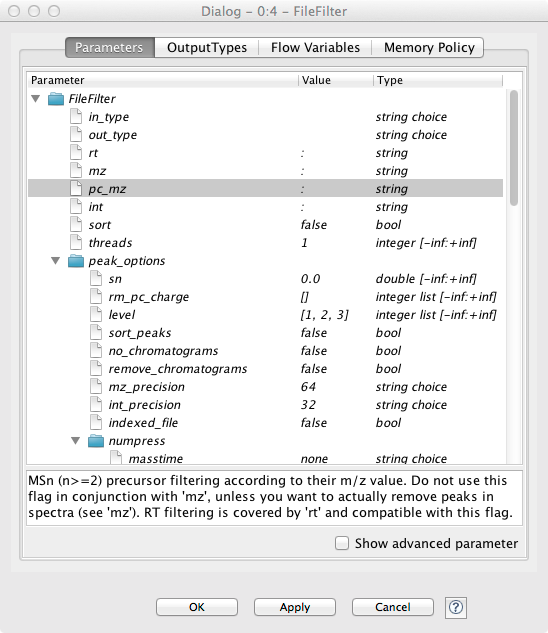This screenshot has width=548, height=633.
Task: Click the Parameter column header
Action: (x=163, y=80)
